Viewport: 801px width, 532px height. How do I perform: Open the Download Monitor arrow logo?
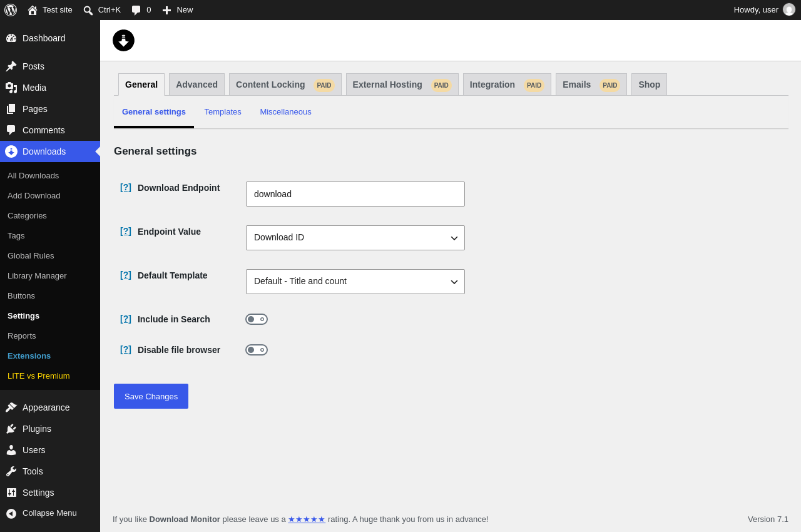[x=123, y=40]
